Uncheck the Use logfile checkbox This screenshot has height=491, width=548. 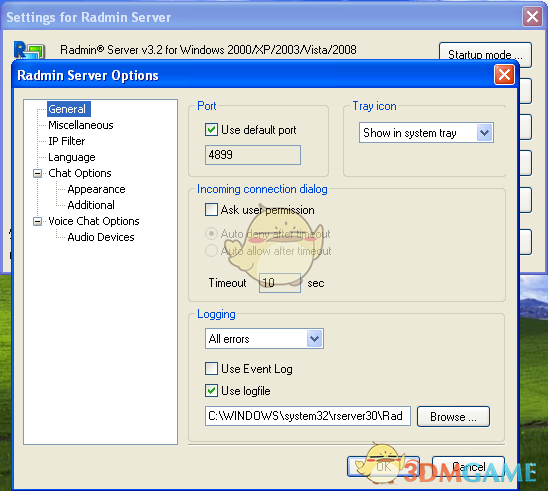(211, 391)
